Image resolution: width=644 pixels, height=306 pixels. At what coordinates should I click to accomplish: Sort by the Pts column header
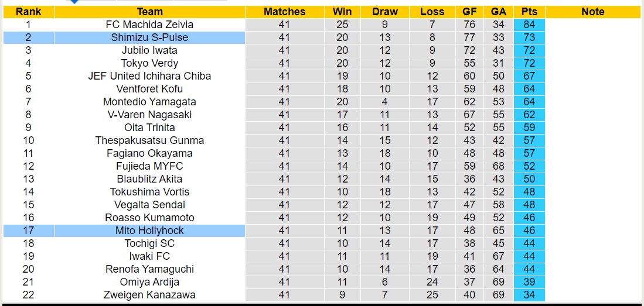pos(529,12)
